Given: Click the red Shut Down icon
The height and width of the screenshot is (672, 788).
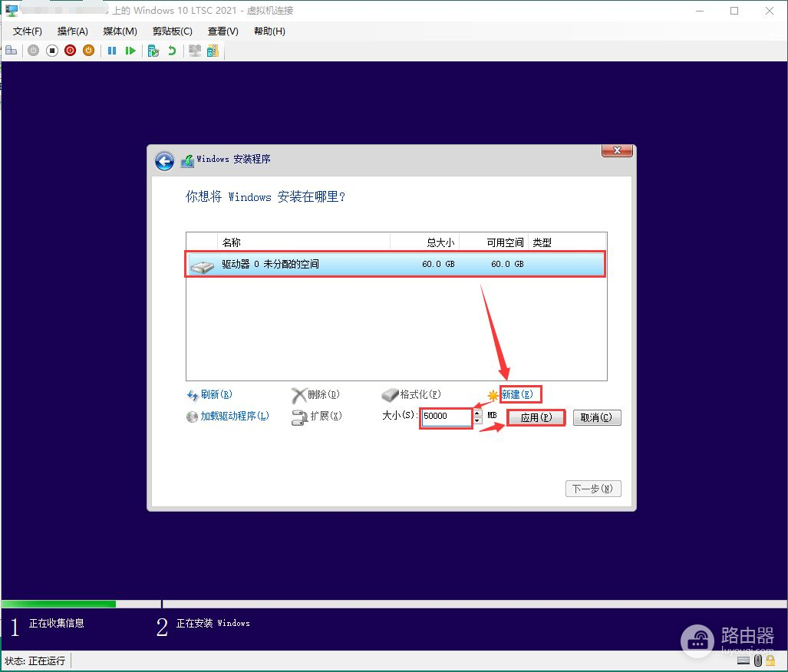Looking at the screenshot, I should (71, 51).
